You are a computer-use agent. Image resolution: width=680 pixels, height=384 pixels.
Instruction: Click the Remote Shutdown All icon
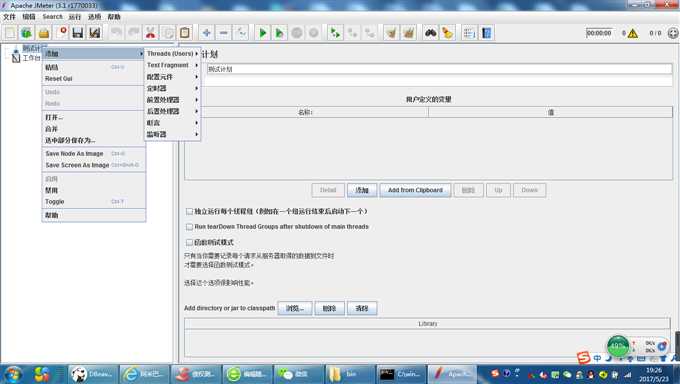[369, 33]
